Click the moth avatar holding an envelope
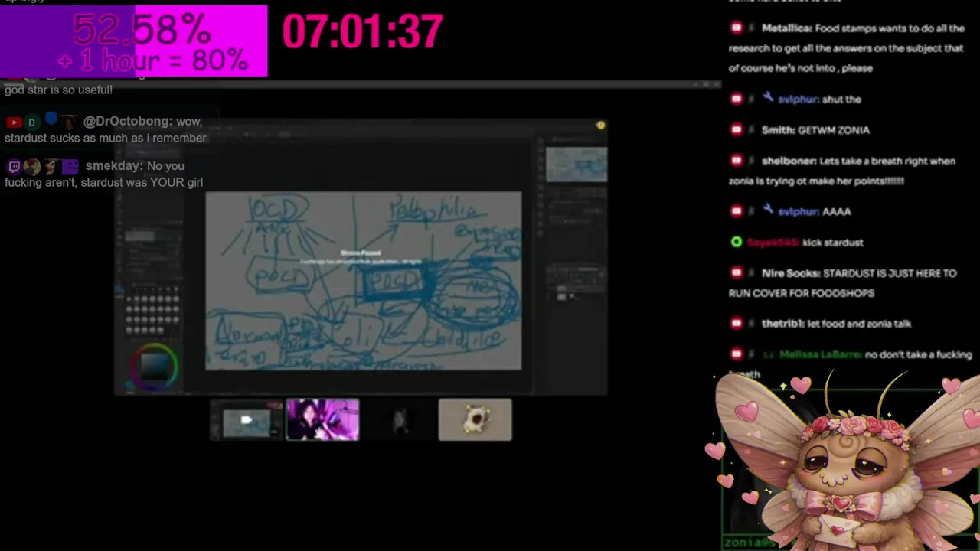 click(x=847, y=462)
